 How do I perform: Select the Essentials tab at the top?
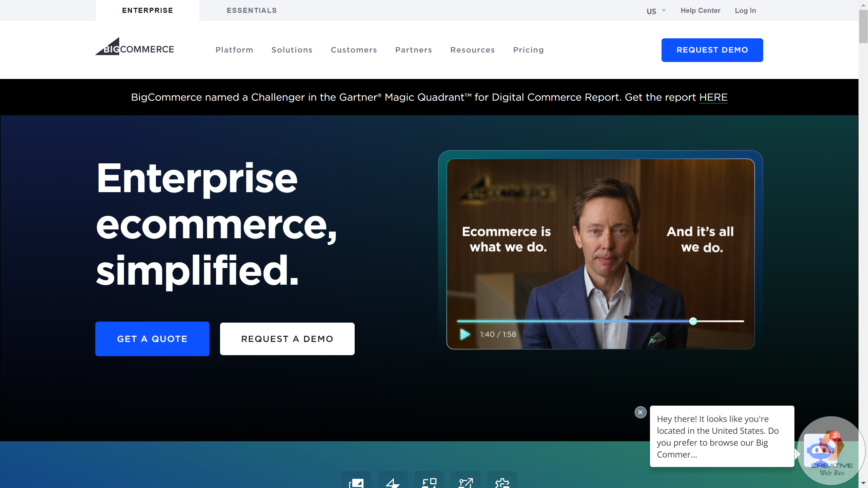click(x=252, y=10)
